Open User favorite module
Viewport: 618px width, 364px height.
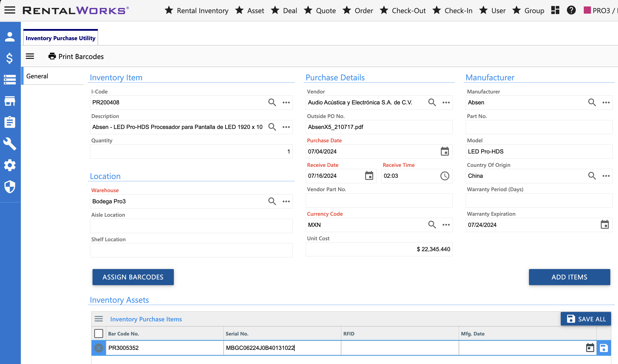(493, 11)
